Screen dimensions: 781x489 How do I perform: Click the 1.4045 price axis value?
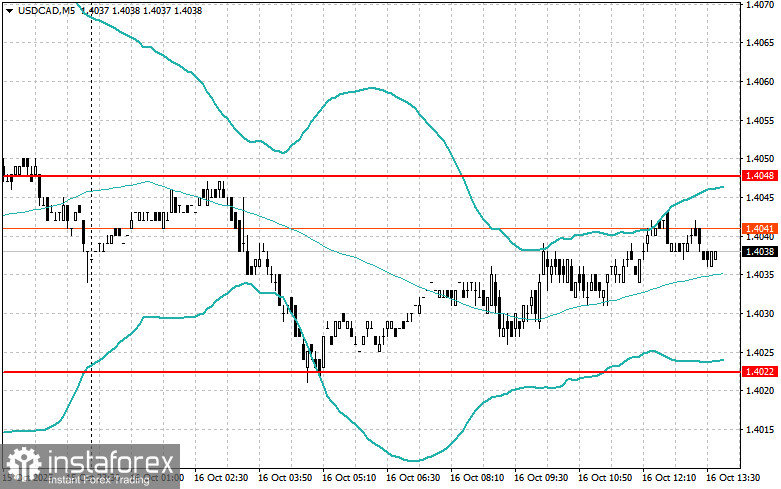tap(760, 198)
